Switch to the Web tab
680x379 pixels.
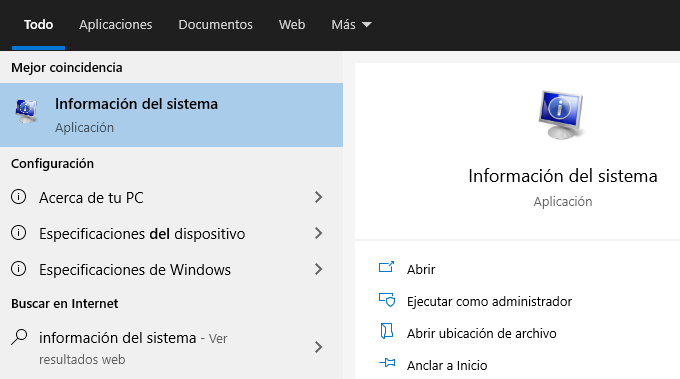pyautogui.click(x=292, y=25)
